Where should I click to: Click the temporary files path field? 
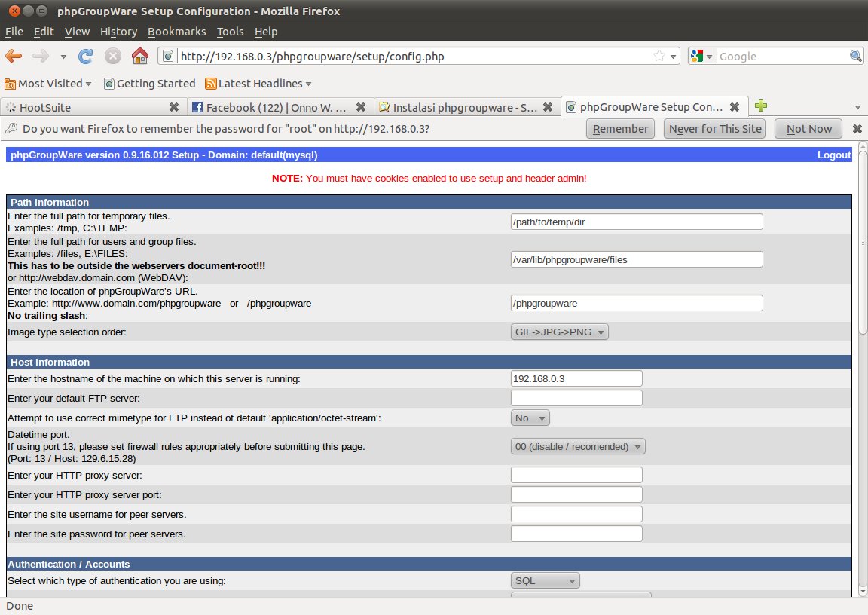[637, 222]
